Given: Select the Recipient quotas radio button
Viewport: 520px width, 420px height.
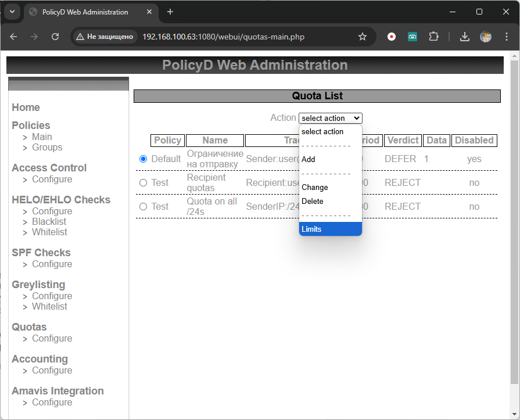Looking at the screenshot, I should pyautogui.click(x=144, y=182).
